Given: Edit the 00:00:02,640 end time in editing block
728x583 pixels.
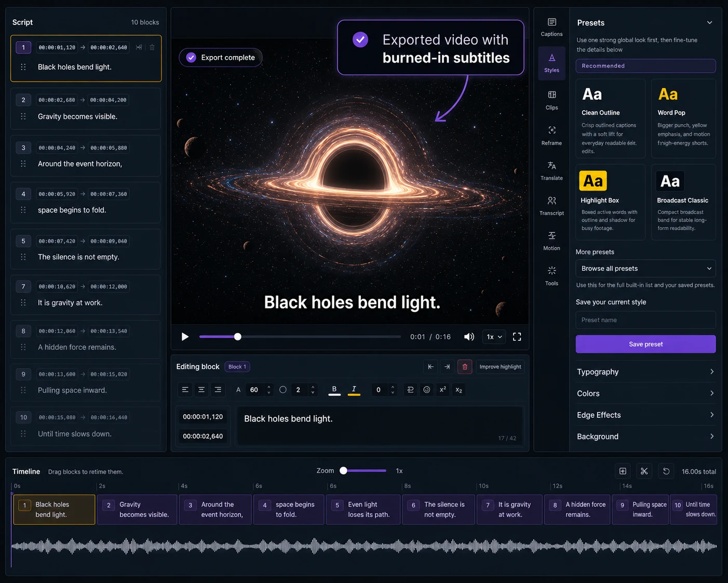Looking at the screenshot, I should click(203, 436).
